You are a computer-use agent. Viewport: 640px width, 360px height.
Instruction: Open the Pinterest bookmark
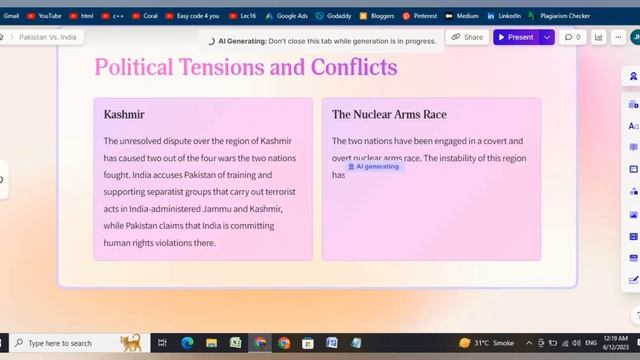pos(420,16)
